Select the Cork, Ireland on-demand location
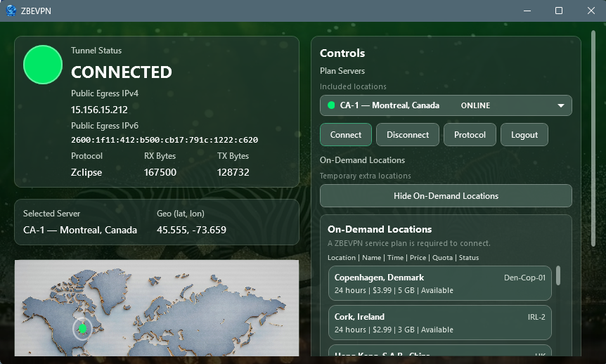This screenshot has width=606, height=364. point(440,323)
